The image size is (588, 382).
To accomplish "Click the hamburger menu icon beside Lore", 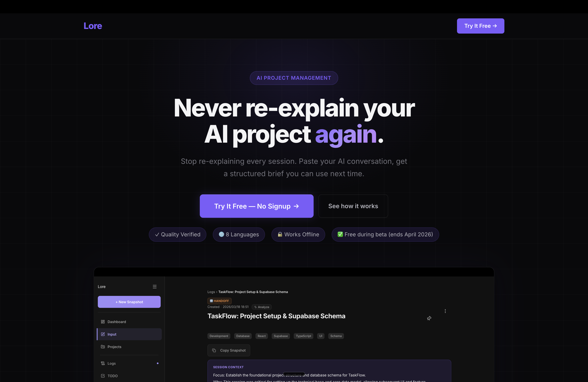I will 155,286.
